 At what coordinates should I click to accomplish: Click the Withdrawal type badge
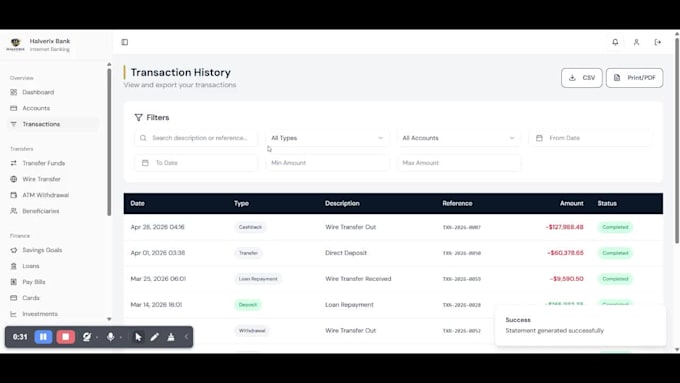[252, 331]
